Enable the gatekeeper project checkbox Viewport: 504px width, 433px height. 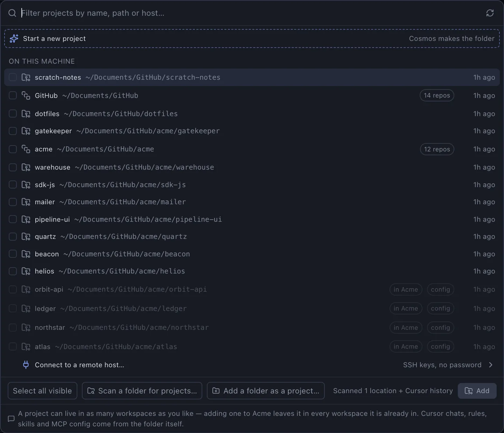(13, 131)
